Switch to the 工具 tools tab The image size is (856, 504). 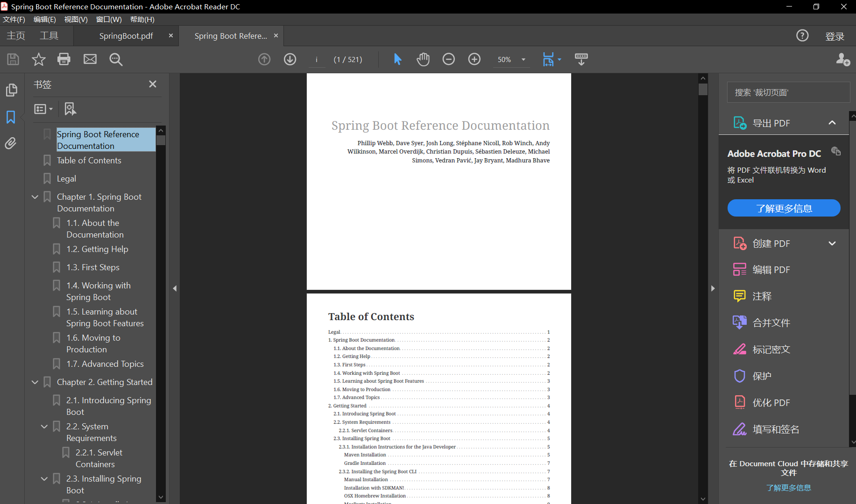[49, 36]
